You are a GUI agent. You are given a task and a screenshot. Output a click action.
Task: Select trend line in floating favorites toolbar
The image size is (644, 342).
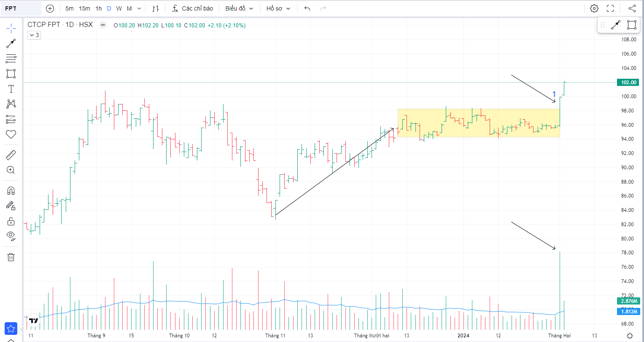pyautogui.click(x=616, y=25)
